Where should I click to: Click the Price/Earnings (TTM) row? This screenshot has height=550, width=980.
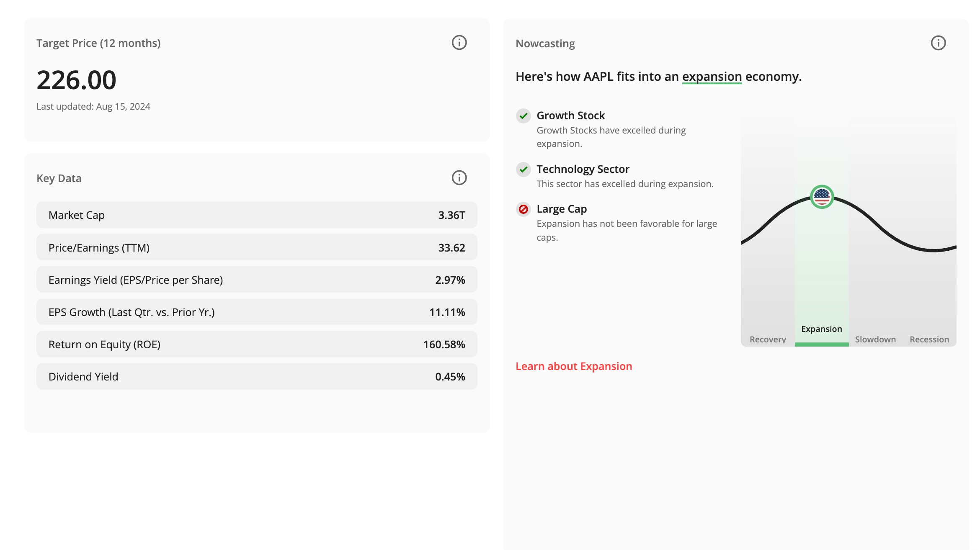[257, 248]
